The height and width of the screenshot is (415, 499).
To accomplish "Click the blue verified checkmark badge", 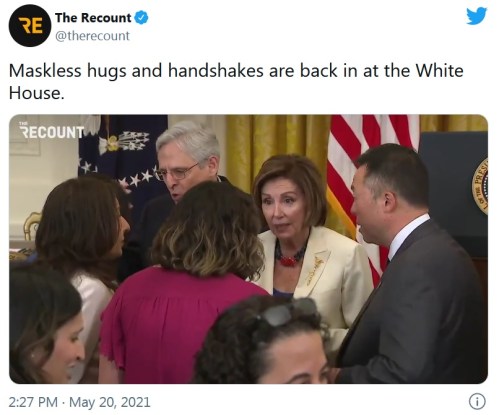I will [x=141, y=18].
